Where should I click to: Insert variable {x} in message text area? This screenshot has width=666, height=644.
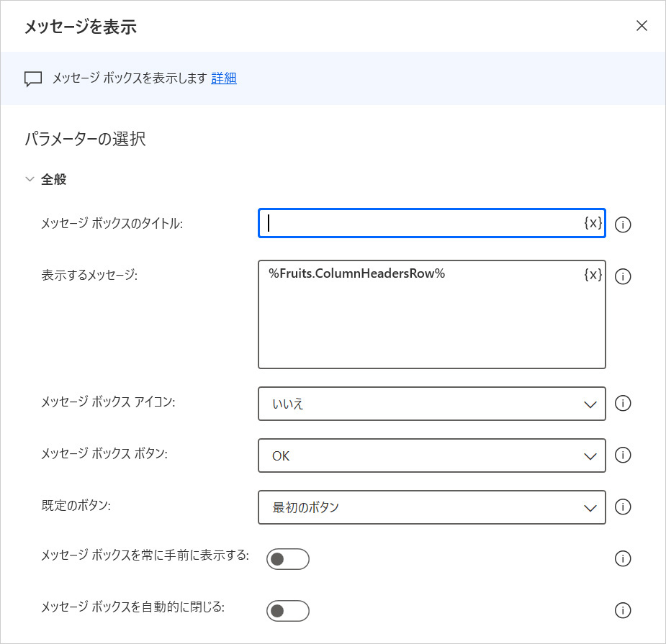[x=593, y=274]
